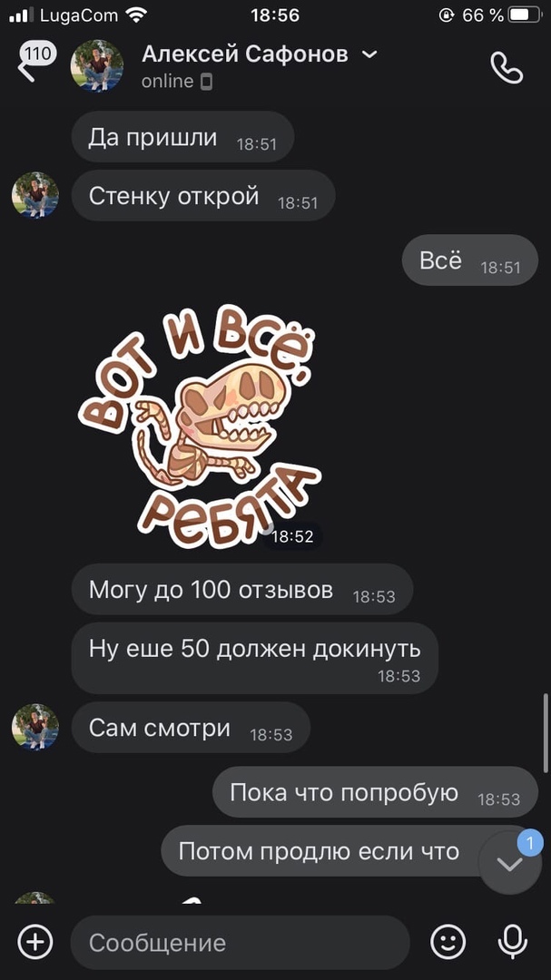Focus the "Сообщение" message input field
The width and height of the screenshot is (551, 980).
241,943
